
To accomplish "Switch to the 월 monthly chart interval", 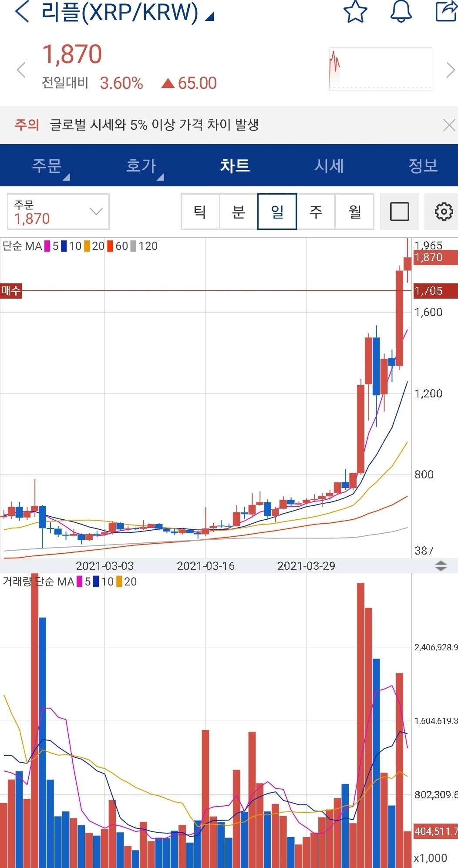I will (354, 212).
